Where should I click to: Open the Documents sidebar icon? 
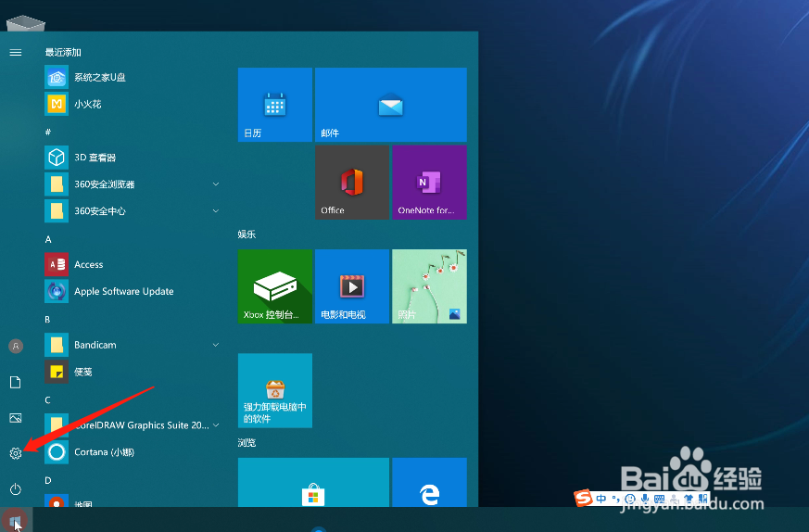[16, 382]
